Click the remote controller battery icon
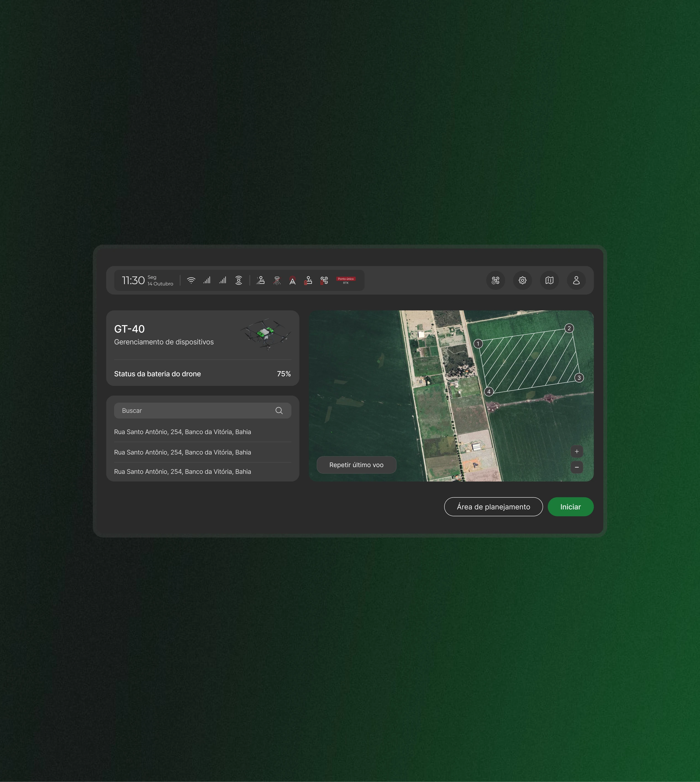 tap(308, 281)
